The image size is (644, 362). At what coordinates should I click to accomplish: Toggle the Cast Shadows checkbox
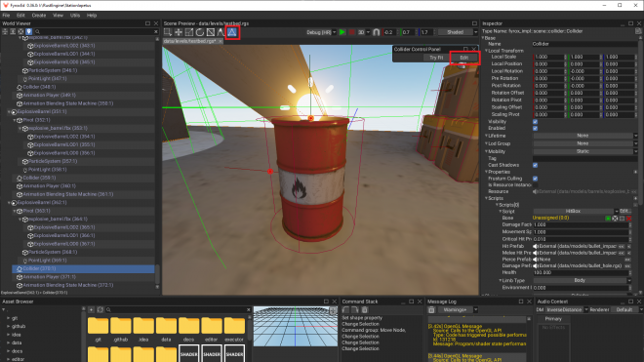(535, 165)
